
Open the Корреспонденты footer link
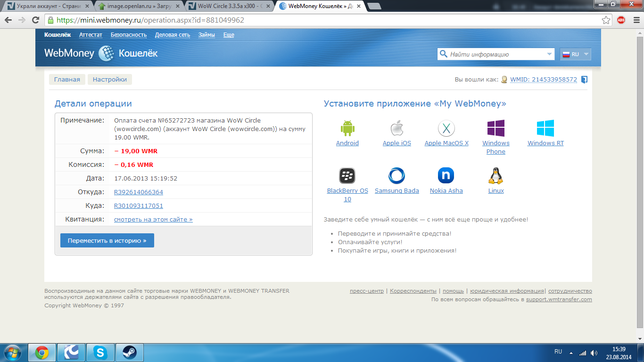click(x=413, y=291)
